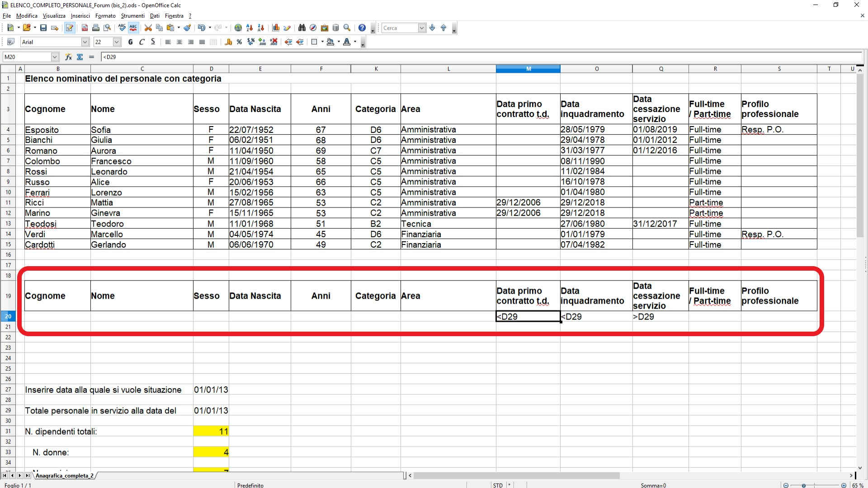Screen dimensions: 868x488
Task: Open the Function Wizard
Action: [x=68, y=57]
